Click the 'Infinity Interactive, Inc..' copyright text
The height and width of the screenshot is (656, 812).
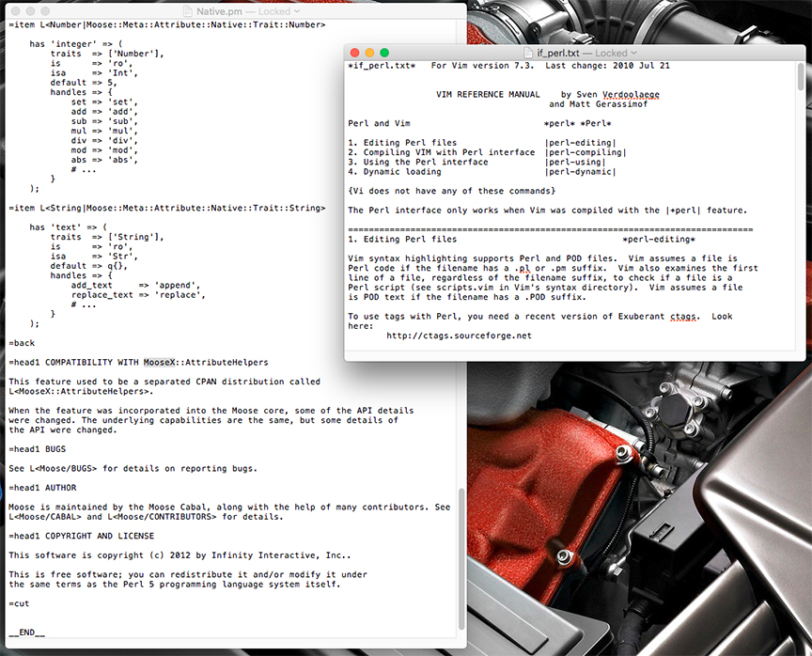(281, 555)
